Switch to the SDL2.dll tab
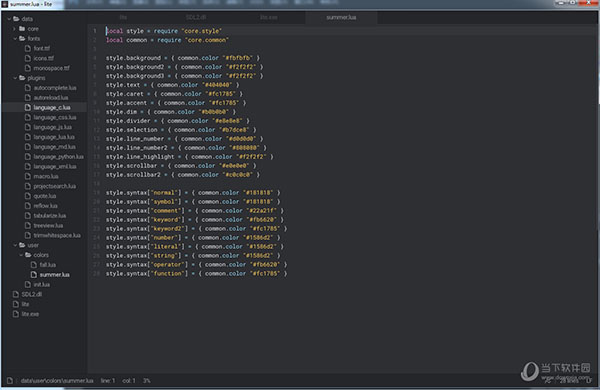Screen dimensions: 600x390 pos(196,18)
